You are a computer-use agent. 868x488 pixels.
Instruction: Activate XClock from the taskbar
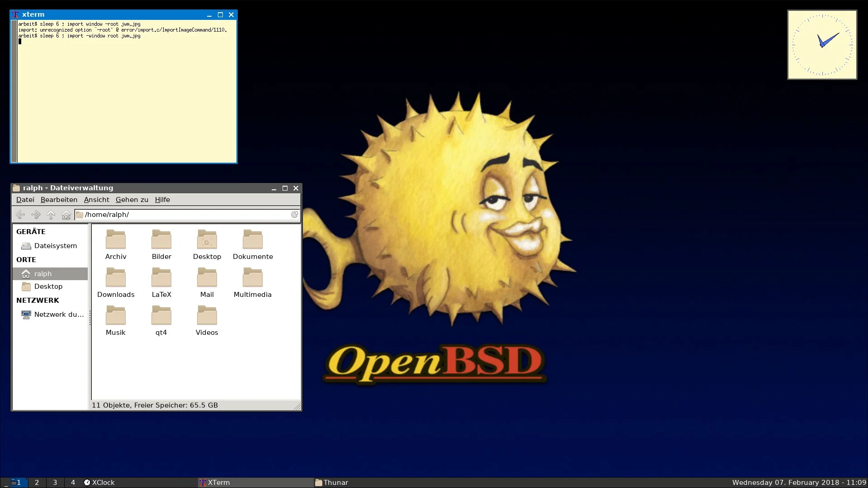point(140,483)
